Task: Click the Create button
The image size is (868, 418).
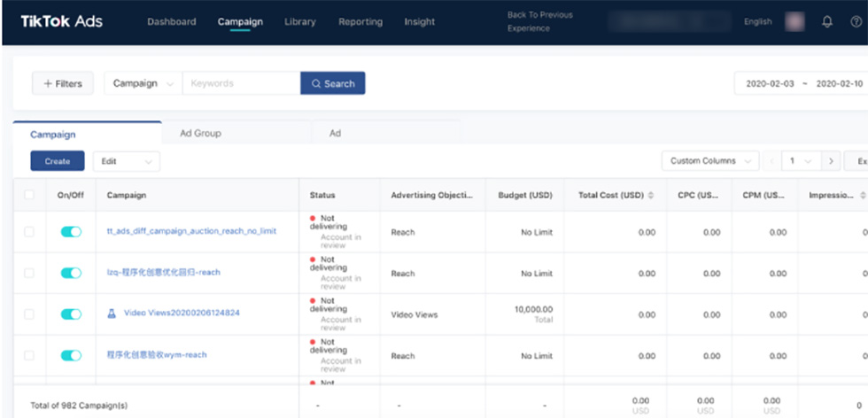Action: (x=58, y=161)
